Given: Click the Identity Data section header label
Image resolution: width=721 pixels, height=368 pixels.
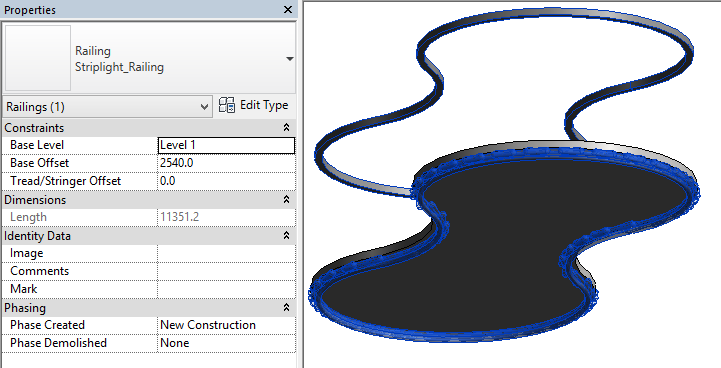Looking at the screenshot, I should pos(37,236).
